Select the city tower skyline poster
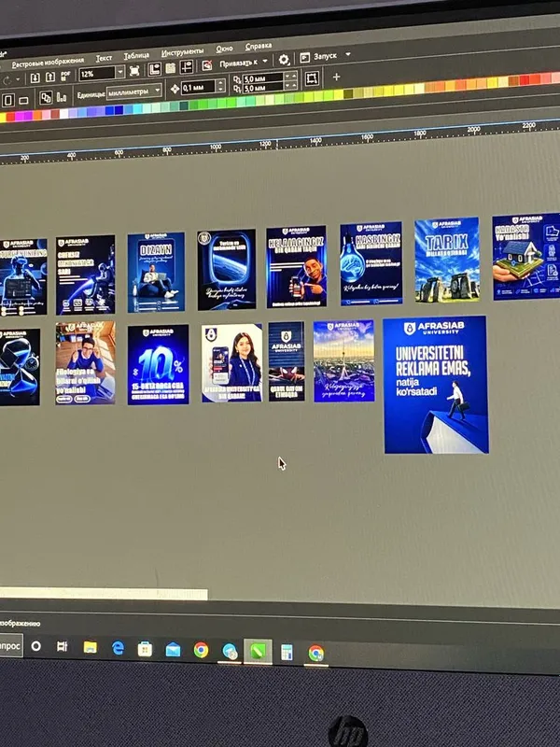This screenshot has width=560, height=747. pos(343,360)
